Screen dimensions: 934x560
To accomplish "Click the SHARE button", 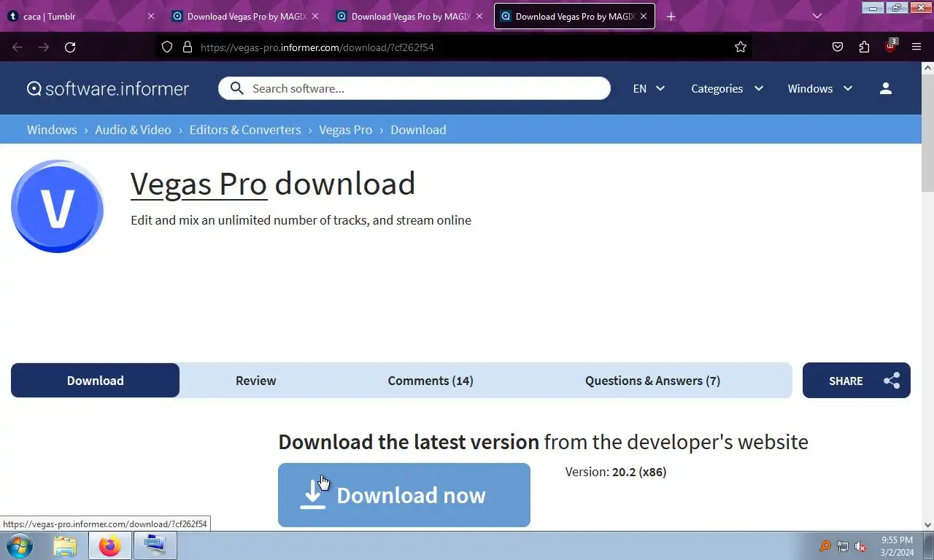I will coord(856,381).
